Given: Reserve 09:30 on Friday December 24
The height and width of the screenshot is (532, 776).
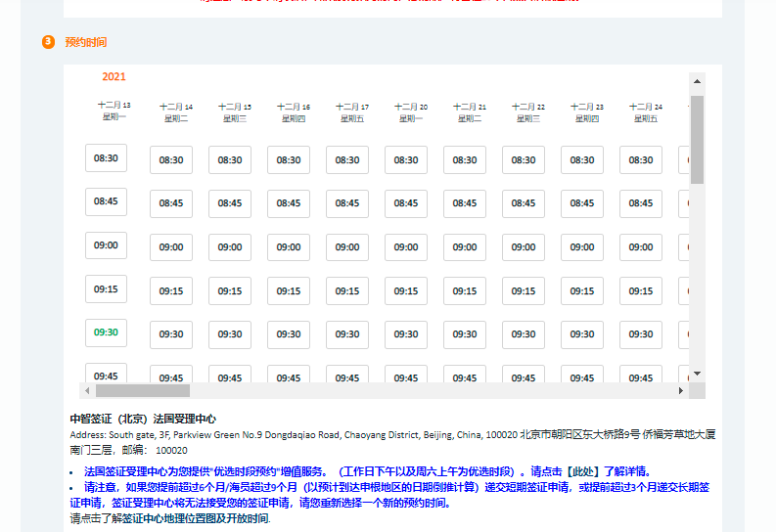Looking at the screenshot, I should pos(641,334).
